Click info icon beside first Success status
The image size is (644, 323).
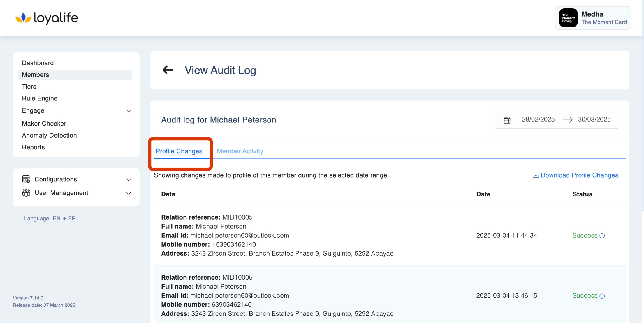click(x=602, y=236)
